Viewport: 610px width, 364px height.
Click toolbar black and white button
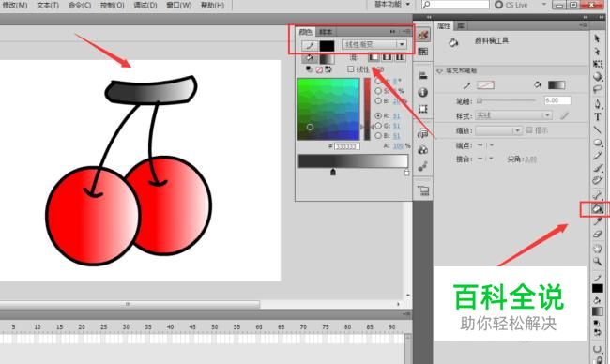coord(597,323)
